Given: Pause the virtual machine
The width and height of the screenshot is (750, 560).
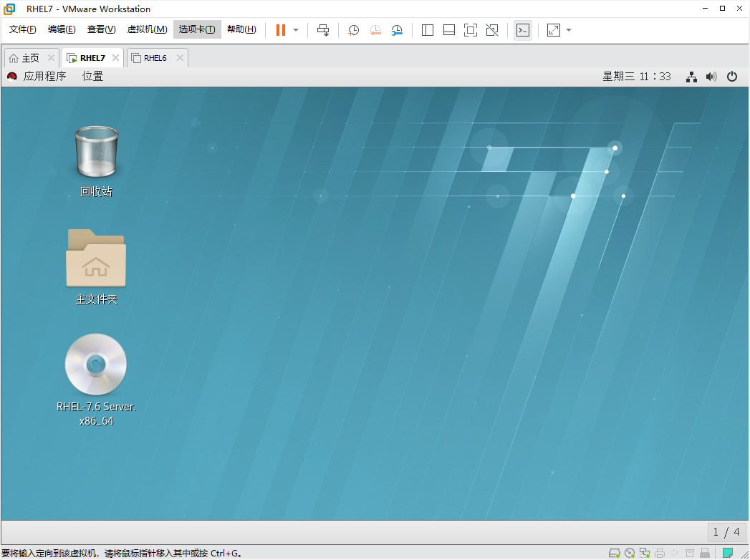Looking at the screenshot, I should click(x=281, y=30).
